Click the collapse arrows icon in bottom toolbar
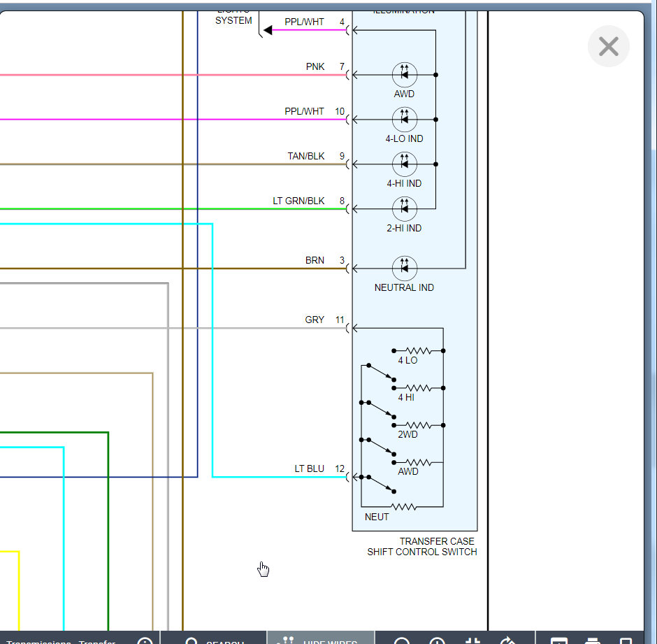This screenshot has height=644, width=657. (472, 641)
